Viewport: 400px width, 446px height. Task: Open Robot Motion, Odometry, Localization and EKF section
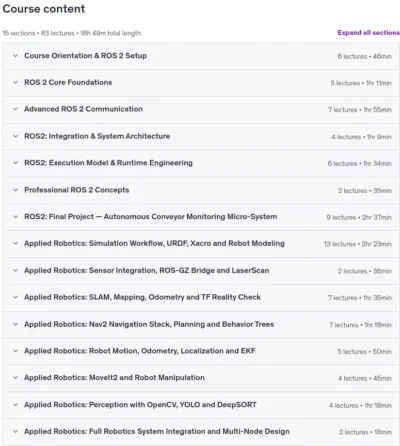(x=140, y=351)
